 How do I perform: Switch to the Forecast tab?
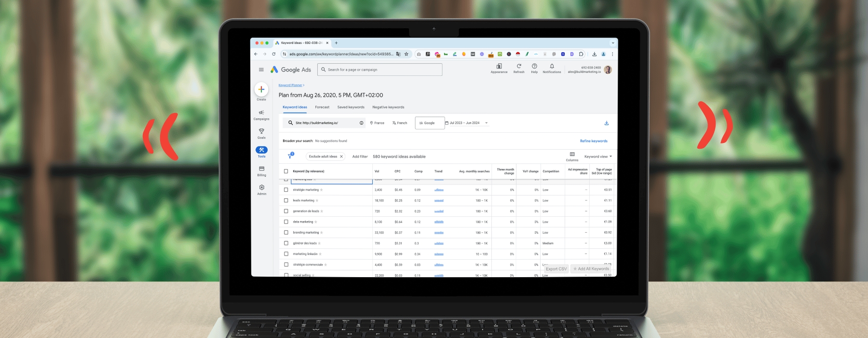[322, 107]
